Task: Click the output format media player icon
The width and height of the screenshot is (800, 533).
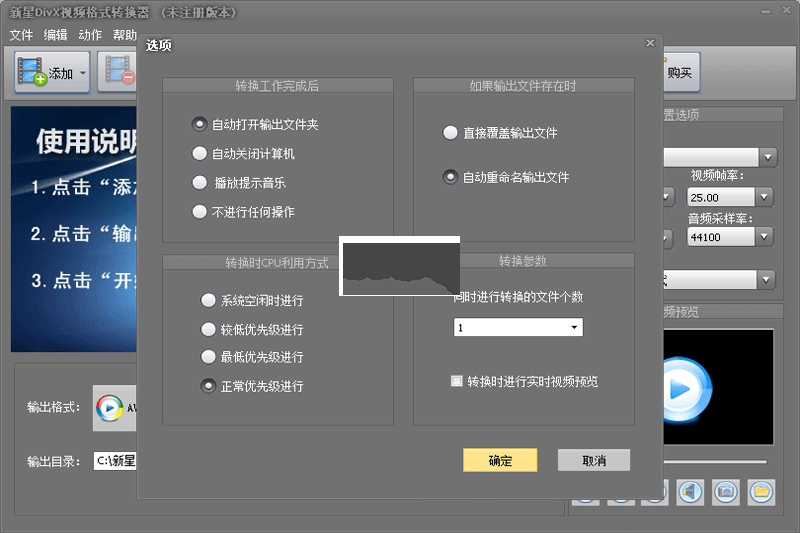Action: [110, 407]
